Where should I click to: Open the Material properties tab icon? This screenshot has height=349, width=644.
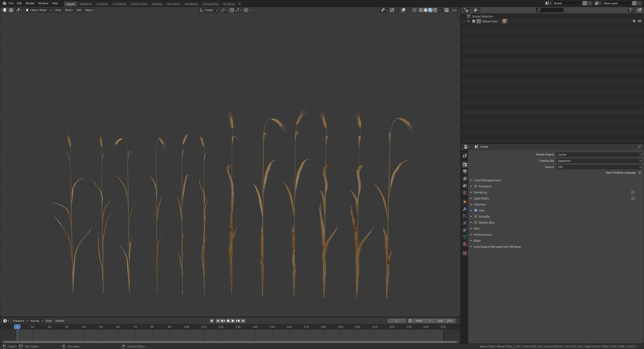pyautogui.click(x=465, y=244)
